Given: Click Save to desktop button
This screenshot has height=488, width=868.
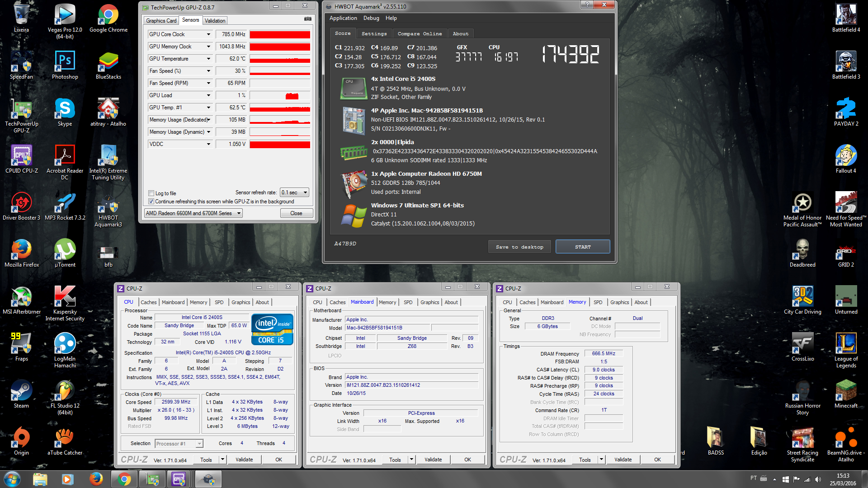Looking at the screenshot, I should 519,247.
